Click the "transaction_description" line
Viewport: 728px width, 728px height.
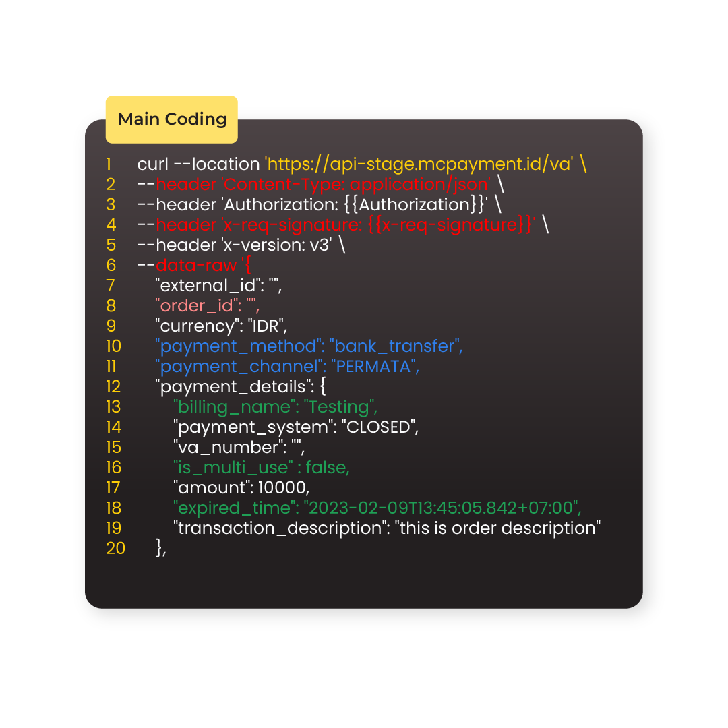(x=387, y=528)
